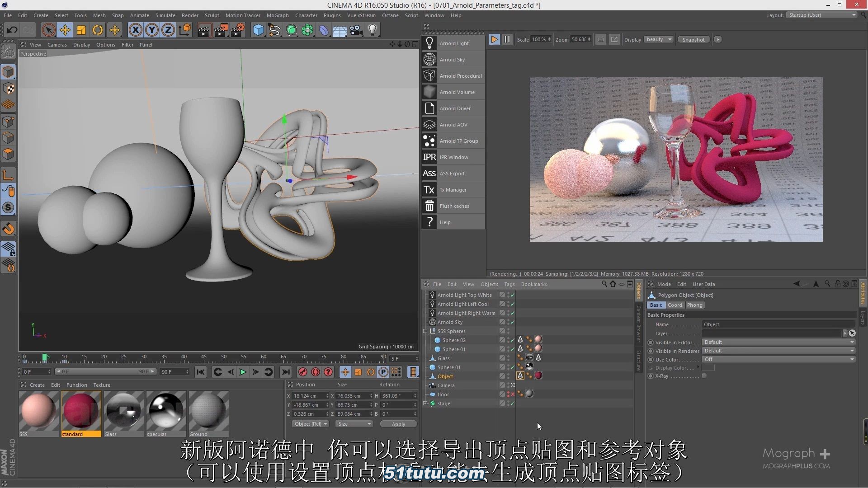Create an Arnold Sky
Screen dimensions: 868x488
coord(453,60)
